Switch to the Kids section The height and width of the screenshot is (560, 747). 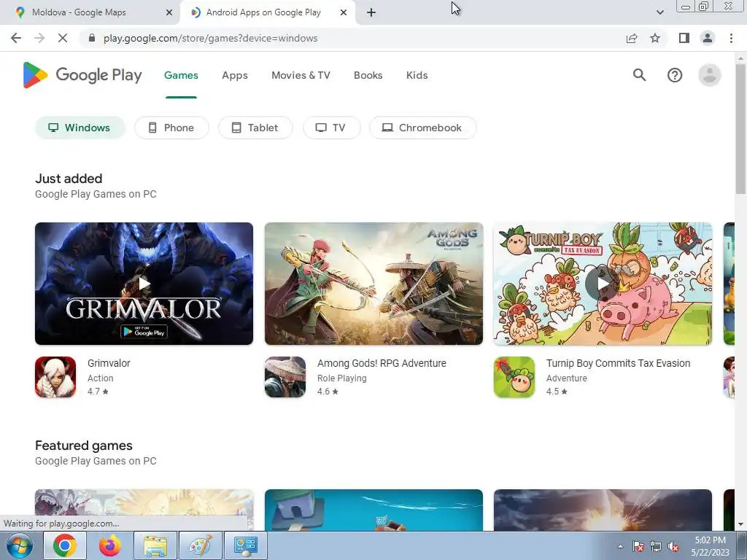tap(417, 75)
